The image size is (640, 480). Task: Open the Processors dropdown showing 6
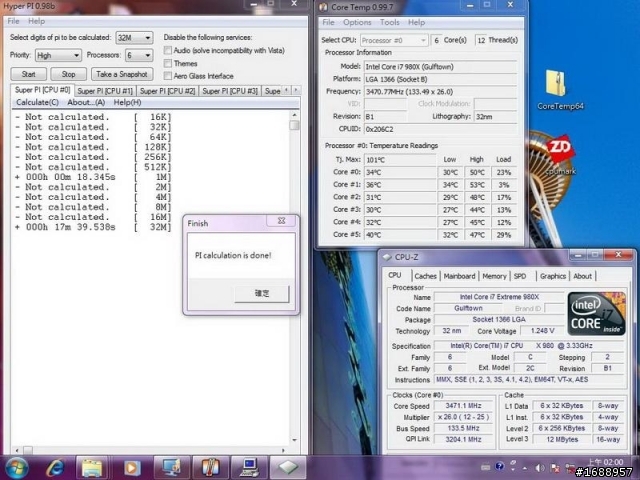(139, 55)
